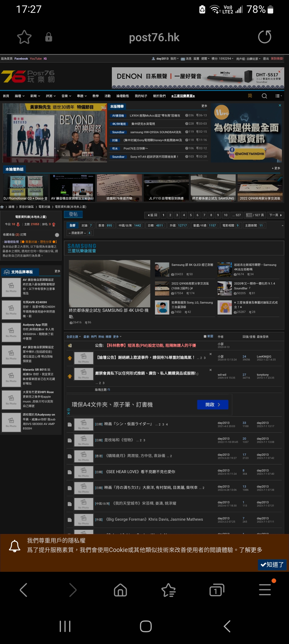Tap the browser forward arrow
Screen dimensions: 289x644
(73, 590)
